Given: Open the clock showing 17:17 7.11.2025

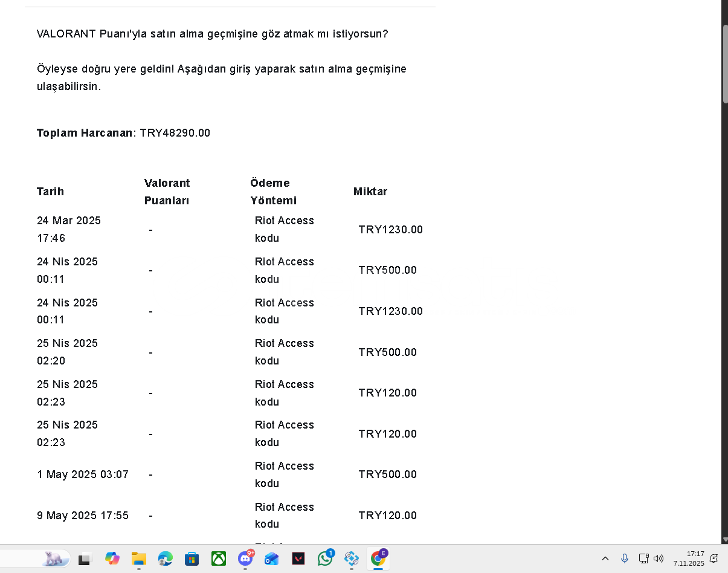Looking at the screenshot, I should pos(689,558).
